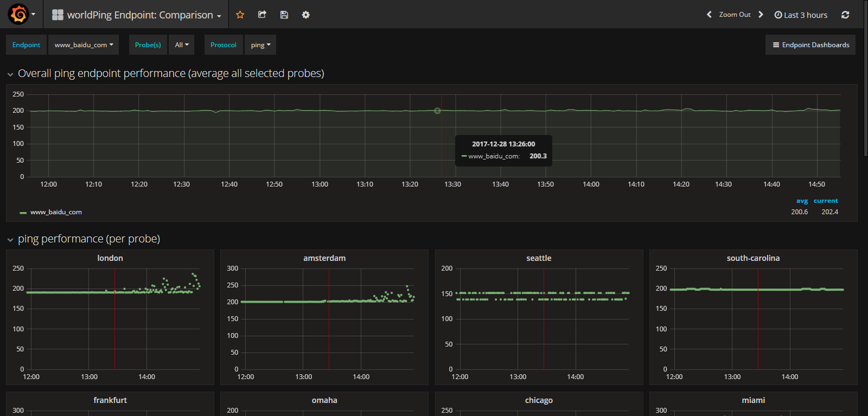The height and width of the screenshot is (416, 868).
Task: Shift time range back with left arrow
Action: [x=709, y=15]
